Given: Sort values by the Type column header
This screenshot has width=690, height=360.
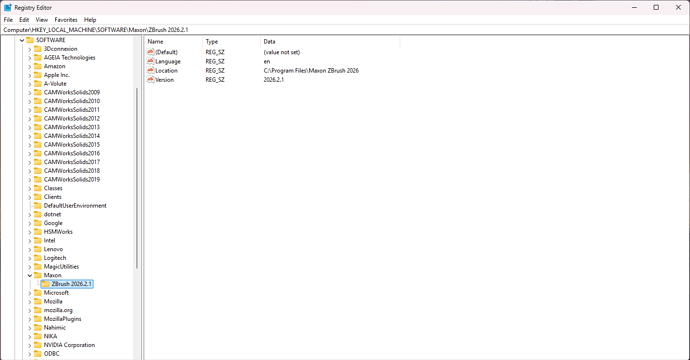Looking at the screenshot, I should pyautogui.click(x=231, y=42).
